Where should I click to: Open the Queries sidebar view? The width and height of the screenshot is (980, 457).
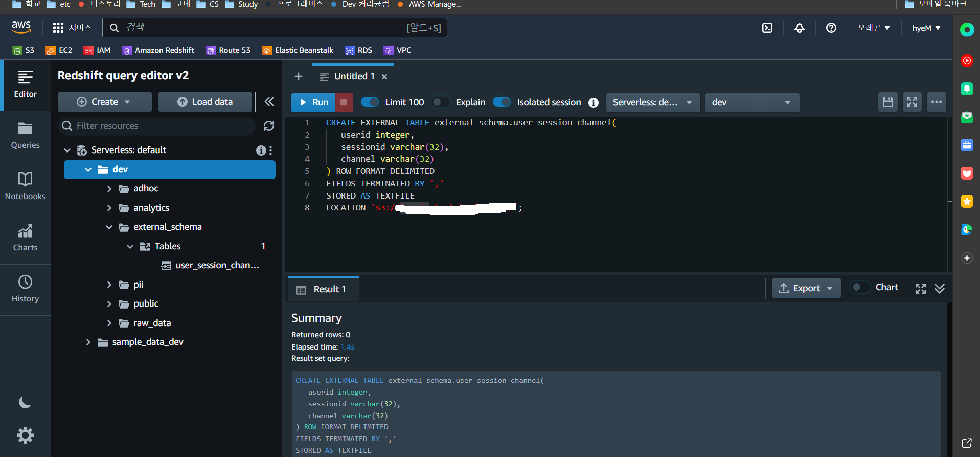tap(25, 136)
